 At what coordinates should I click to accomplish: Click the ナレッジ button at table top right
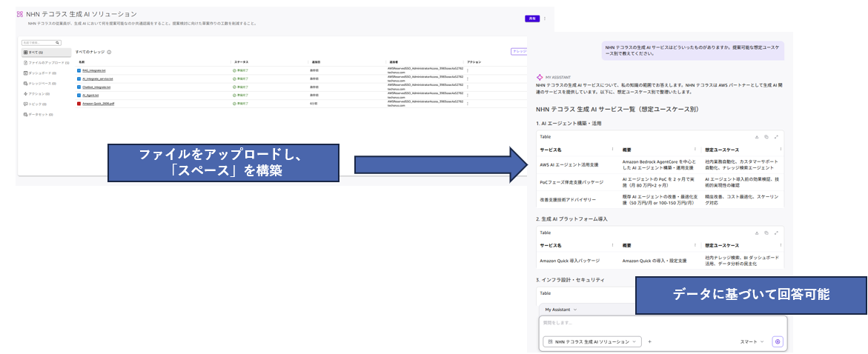point(519,51)
